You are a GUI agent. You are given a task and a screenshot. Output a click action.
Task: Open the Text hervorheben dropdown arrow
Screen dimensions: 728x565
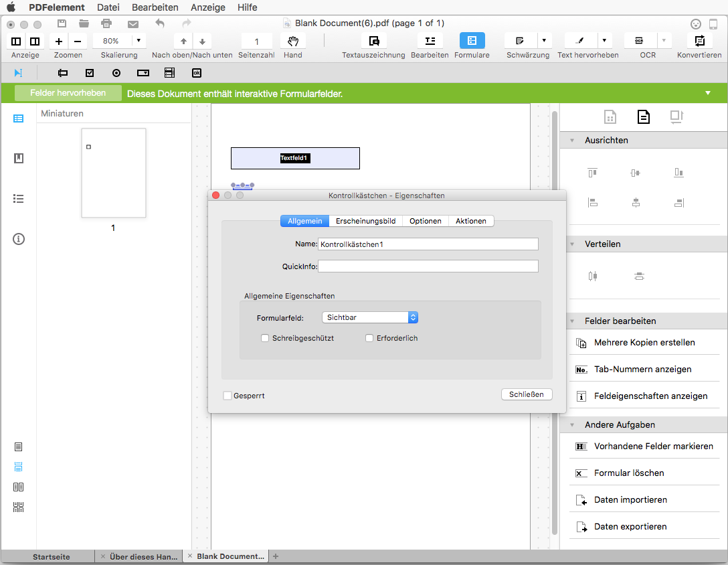pos(604,41)
